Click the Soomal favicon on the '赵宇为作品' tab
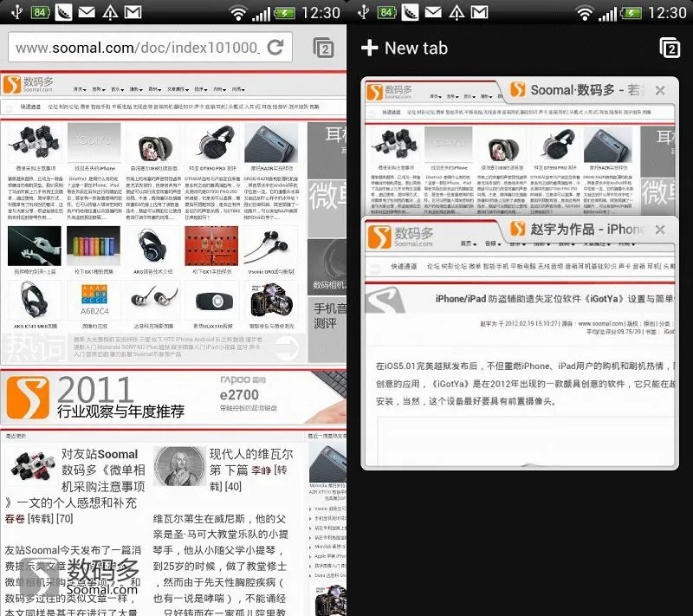 518,229
